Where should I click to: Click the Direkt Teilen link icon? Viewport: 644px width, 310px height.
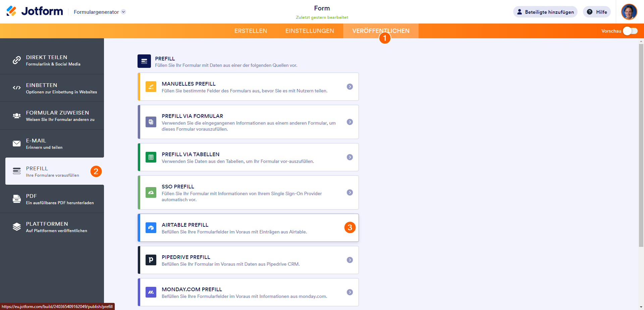click(17, 60)
